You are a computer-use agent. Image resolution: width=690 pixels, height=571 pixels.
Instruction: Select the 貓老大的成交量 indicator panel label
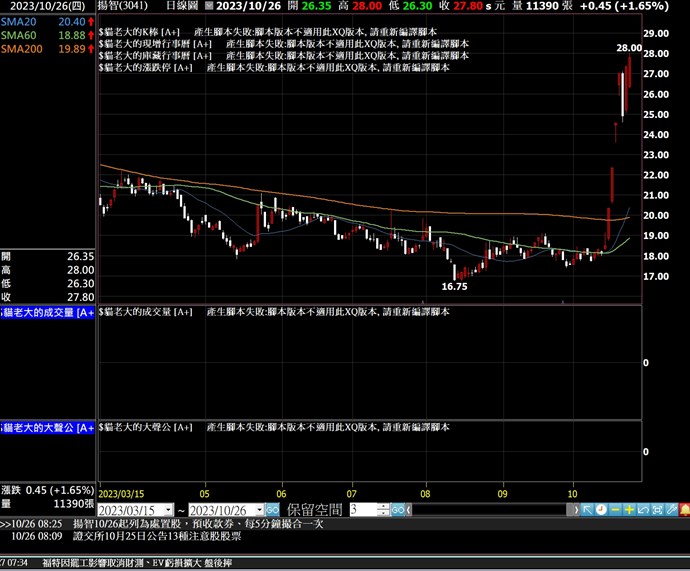47,313
